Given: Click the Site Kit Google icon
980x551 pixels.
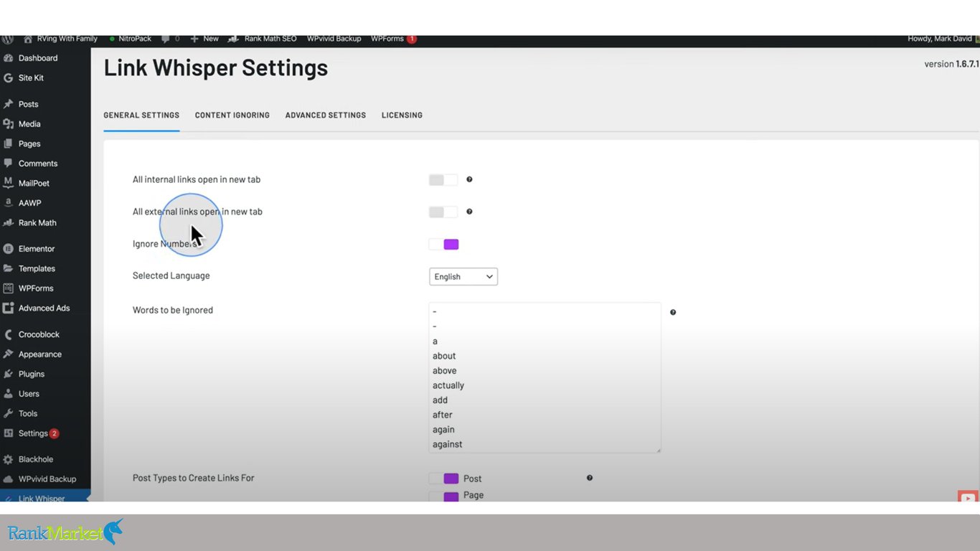Looking at the screenshot, I should [x=8, y=77].
